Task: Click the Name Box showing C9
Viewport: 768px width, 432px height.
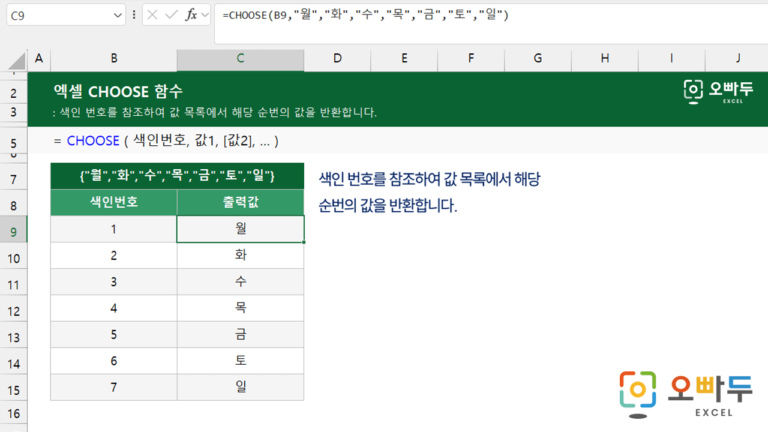Action: (x=65, y=16)
